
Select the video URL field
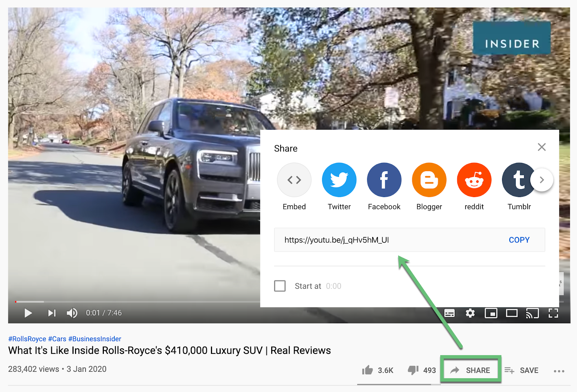click(x=336, y=240)
